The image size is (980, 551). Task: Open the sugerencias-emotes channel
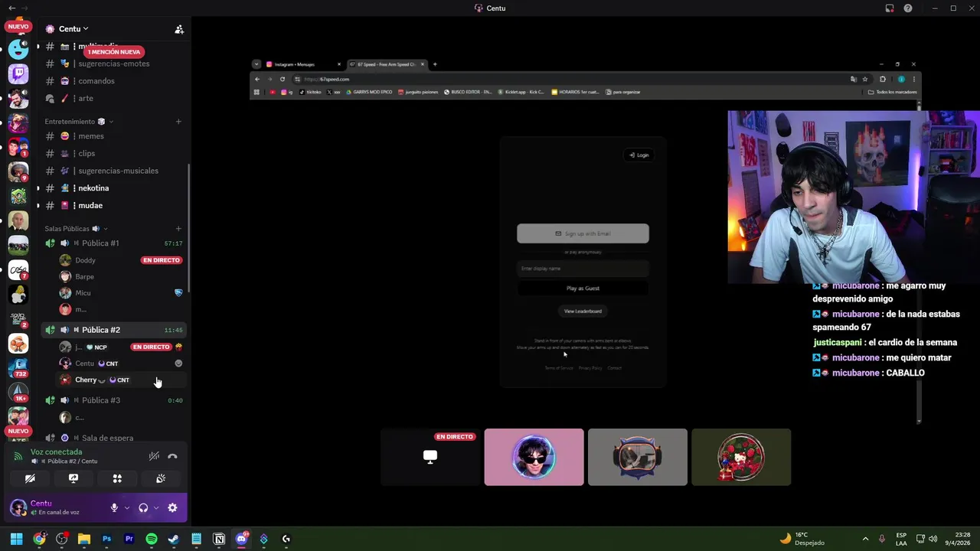[113, 64]
